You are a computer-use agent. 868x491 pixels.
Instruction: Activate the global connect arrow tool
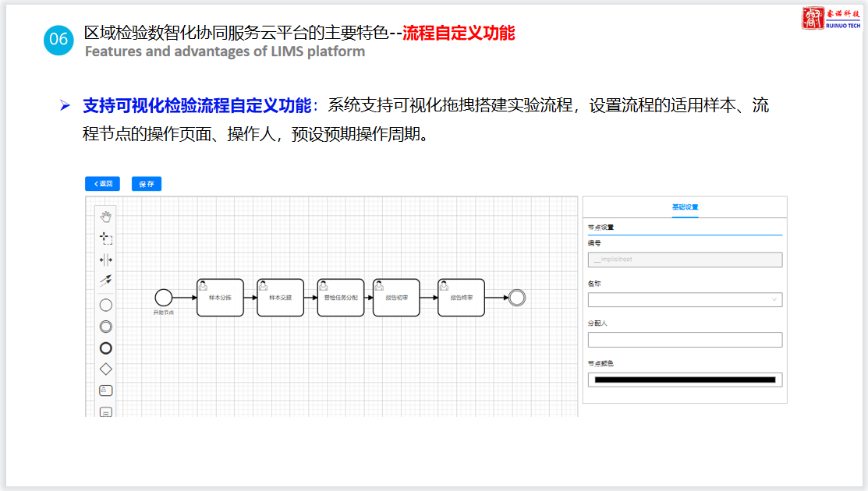pos(106,280)
